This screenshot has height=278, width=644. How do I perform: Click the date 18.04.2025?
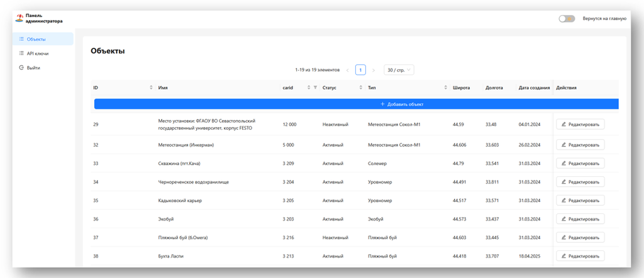530,256
